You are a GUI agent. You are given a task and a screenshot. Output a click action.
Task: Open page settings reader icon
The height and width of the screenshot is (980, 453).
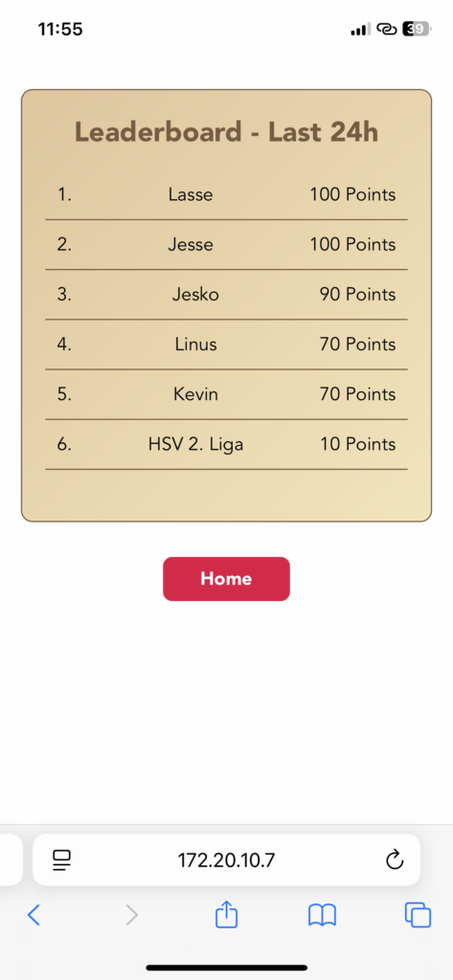coord(62,860)
